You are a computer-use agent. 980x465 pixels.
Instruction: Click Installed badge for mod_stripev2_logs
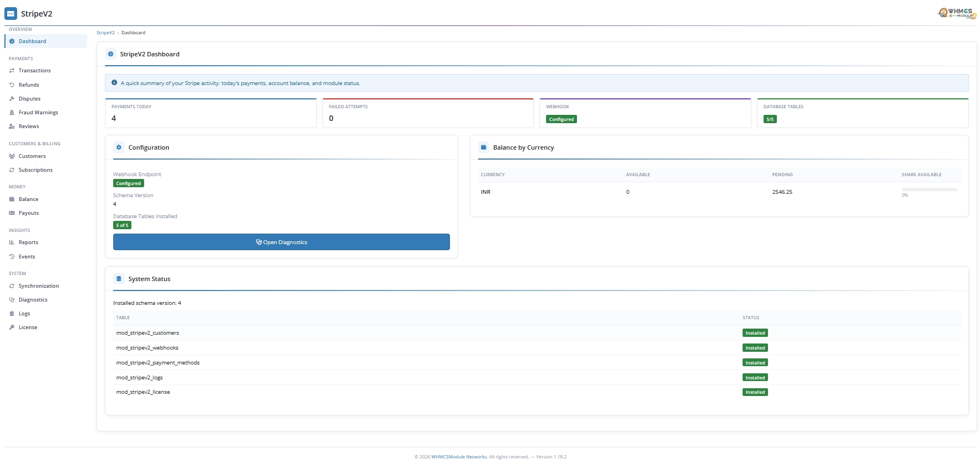tap(755, 378)
